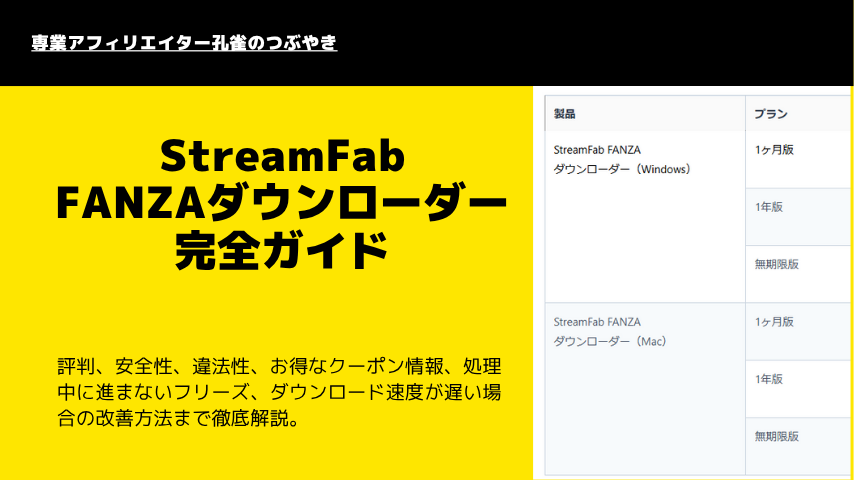
Task: Click StreamFab FANZA text in the Mac row
Action: click(597, 322)
